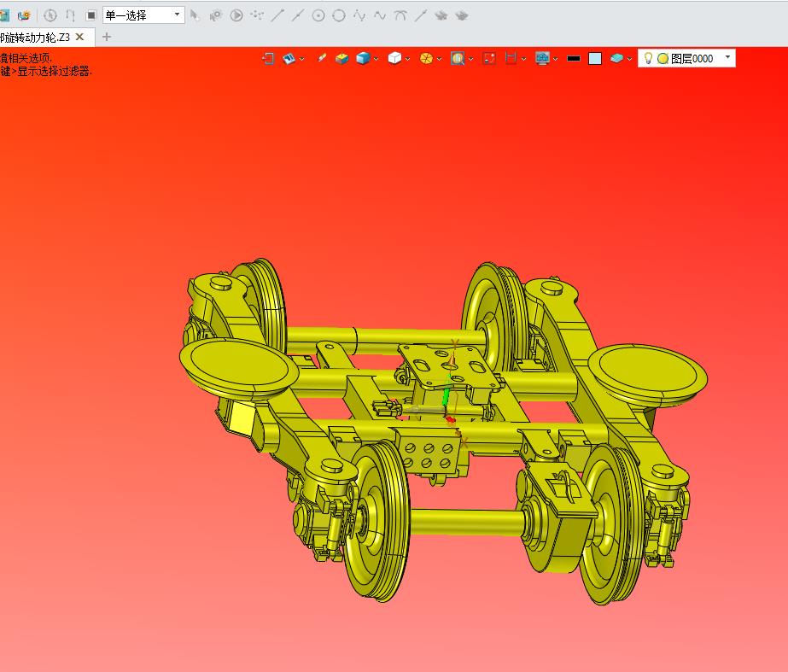Screen dimensions: 788x672
Task: Open the 单一选择 selection mode dropdown
Action: (177, 15)
